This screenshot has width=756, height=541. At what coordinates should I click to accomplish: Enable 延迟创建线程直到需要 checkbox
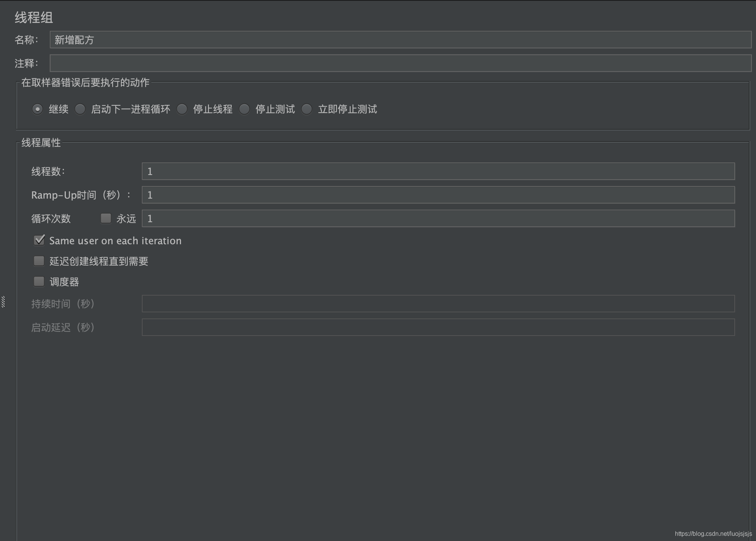coord(39,261)
